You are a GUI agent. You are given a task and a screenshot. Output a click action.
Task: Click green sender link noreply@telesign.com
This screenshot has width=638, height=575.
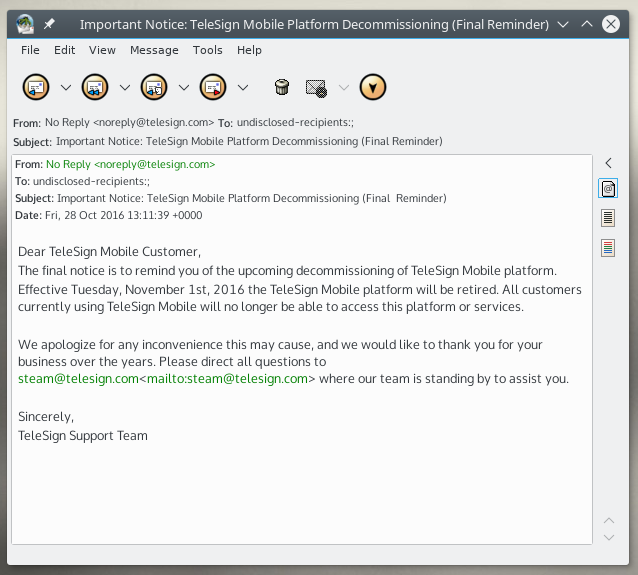tap(131, 164)
